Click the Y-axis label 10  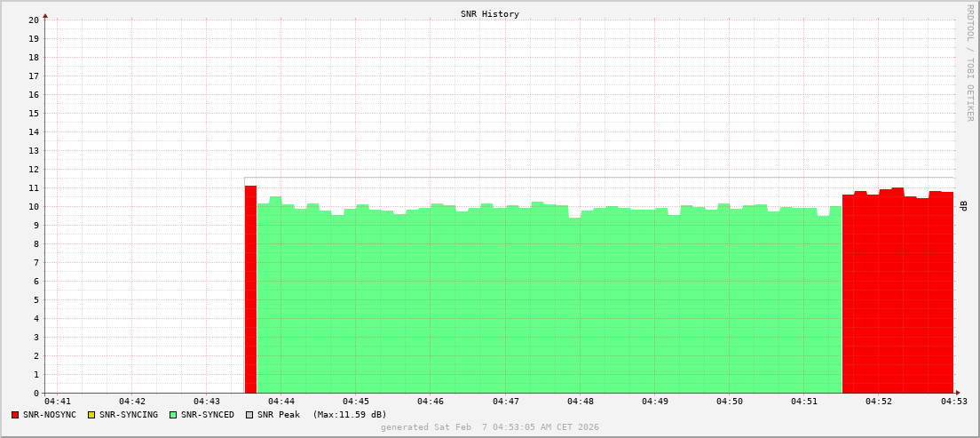tap(34, 206)
